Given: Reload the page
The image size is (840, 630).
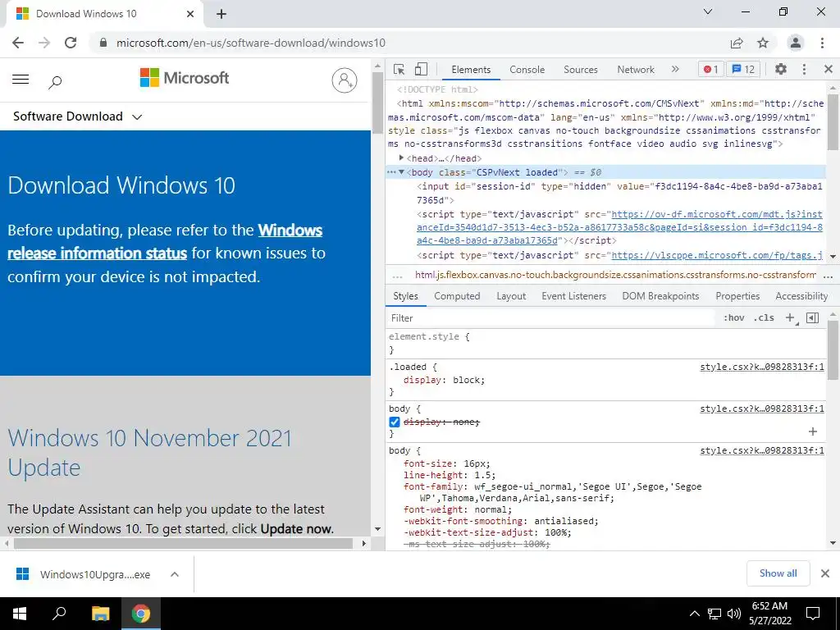Looking at the screenshot, I should [x=71, y=43].
